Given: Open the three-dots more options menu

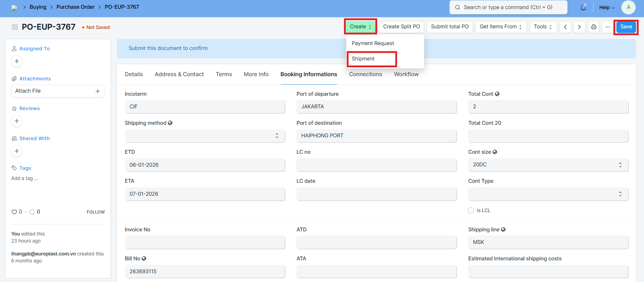Looking at the screenshot, I should 608,27.
